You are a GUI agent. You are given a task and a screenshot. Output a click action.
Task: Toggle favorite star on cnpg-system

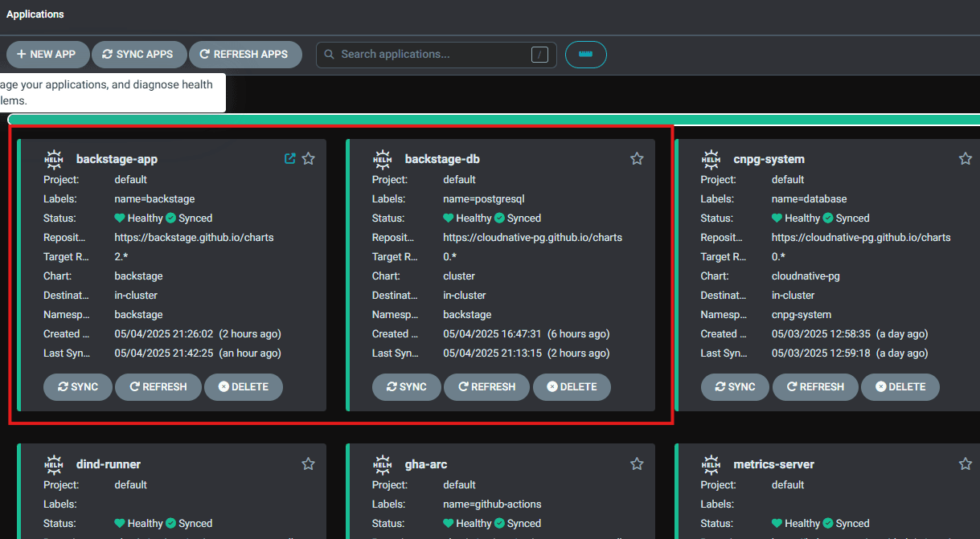(x=966, y=159)
